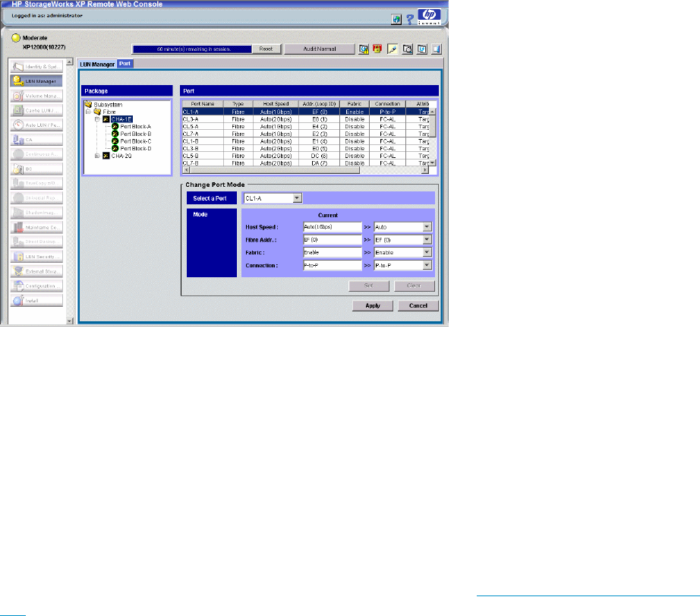Click the Cancel button

(418, 305)
